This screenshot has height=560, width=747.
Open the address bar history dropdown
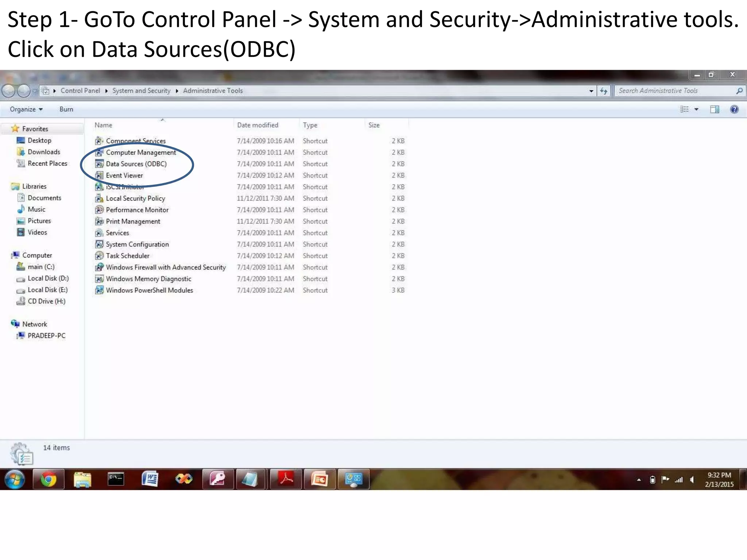[591, 91]
